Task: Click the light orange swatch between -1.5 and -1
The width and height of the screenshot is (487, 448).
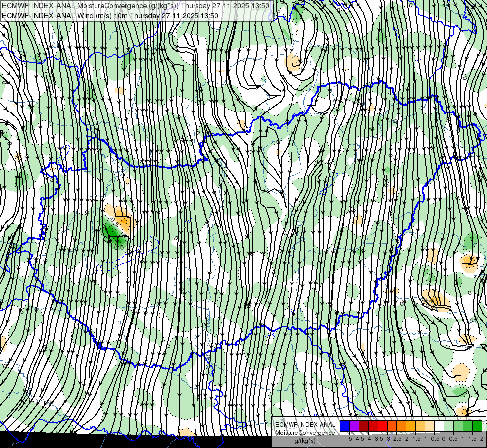Action: 420,426
